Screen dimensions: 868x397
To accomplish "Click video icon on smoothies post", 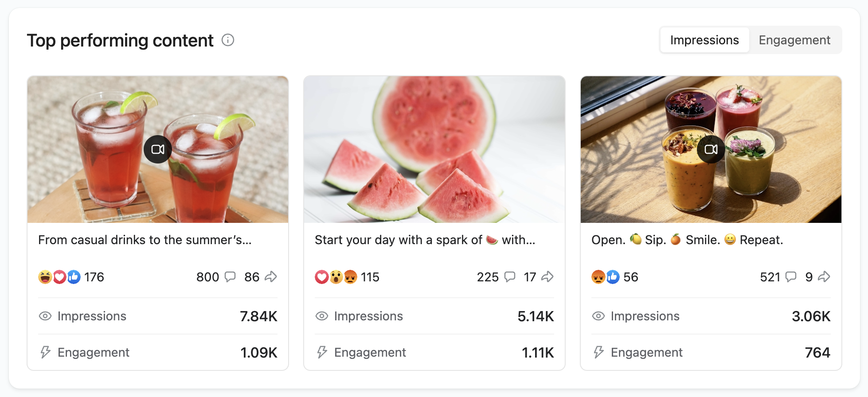I will [x=711, y=149].
